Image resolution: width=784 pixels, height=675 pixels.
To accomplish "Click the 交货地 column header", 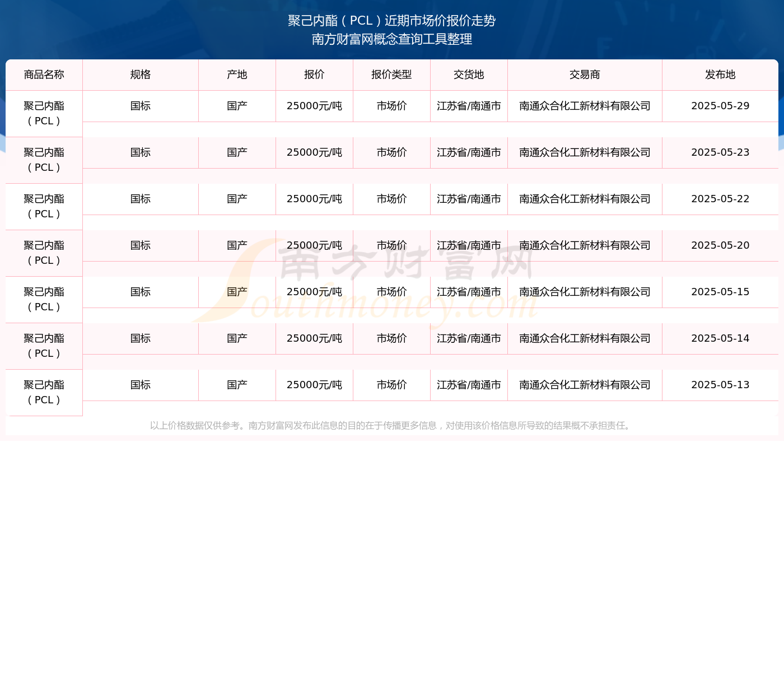I will (469, 75).
